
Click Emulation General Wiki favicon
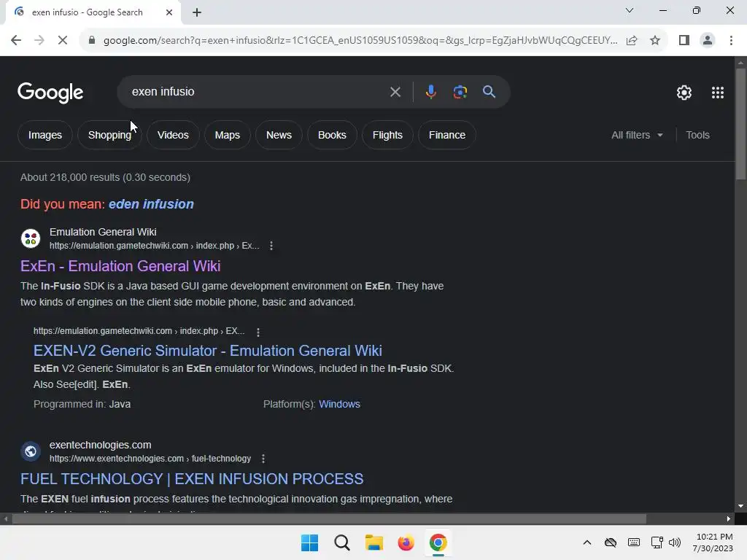[31, 238]
